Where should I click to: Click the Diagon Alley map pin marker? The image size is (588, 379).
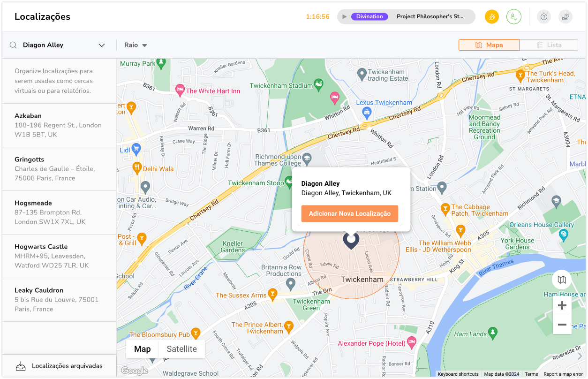click(x=351, y=240)
